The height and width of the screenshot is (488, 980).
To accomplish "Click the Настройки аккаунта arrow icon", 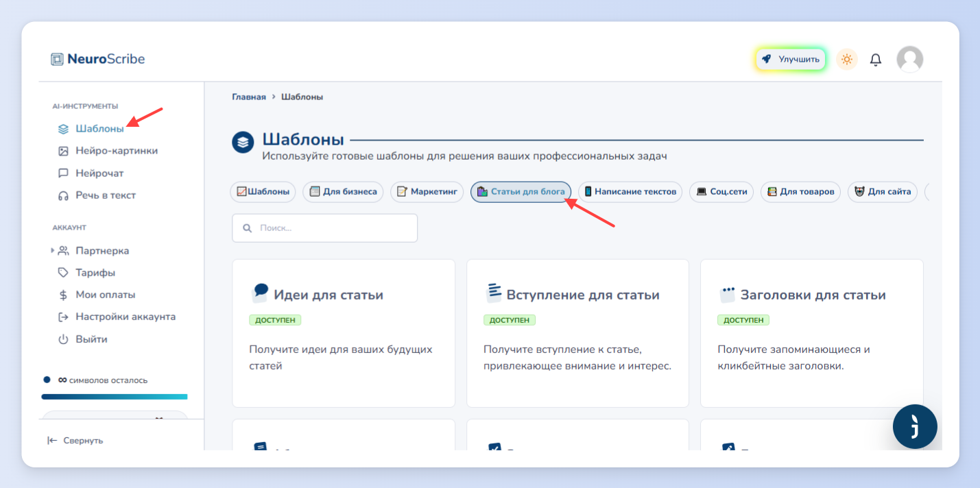I will (63, 317).
